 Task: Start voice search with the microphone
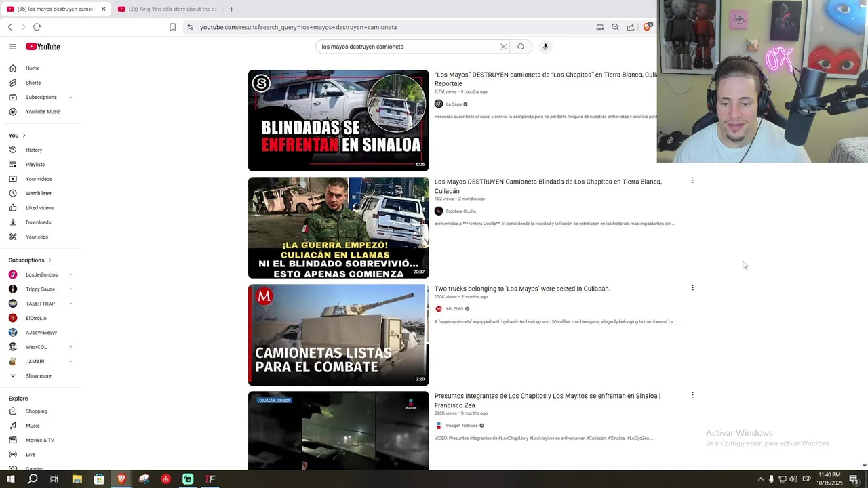(x=545, y=47)
